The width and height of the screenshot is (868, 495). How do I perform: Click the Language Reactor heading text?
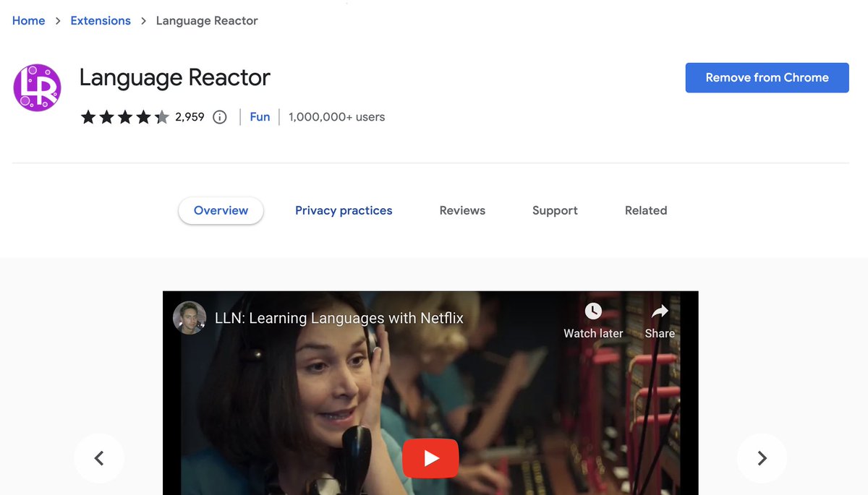click(x=175, y=77)
